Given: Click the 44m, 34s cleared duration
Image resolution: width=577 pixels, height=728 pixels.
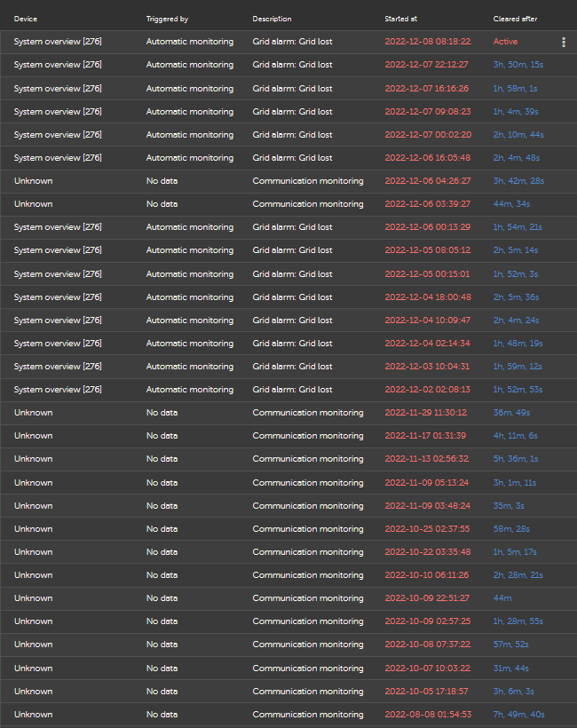Looking at the screenshot, I should click(511, 204).
